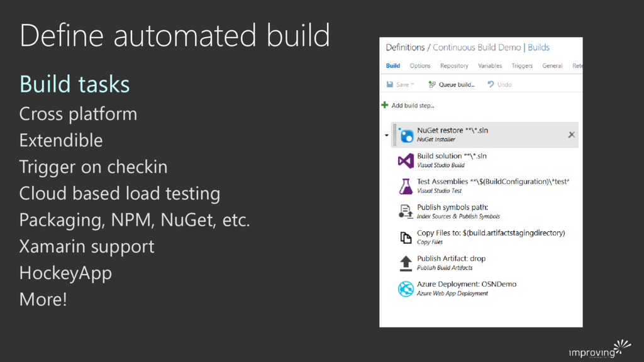
Task: Select the NuGet restore **\*.sln step
Action: click(485, 134)
